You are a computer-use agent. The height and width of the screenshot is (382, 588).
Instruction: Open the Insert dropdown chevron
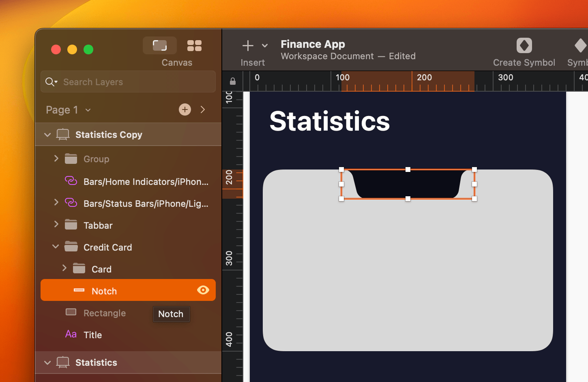[265, 45]
